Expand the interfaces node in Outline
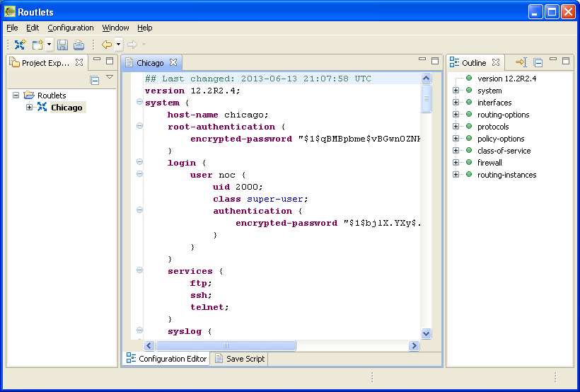 click(456, 102)
